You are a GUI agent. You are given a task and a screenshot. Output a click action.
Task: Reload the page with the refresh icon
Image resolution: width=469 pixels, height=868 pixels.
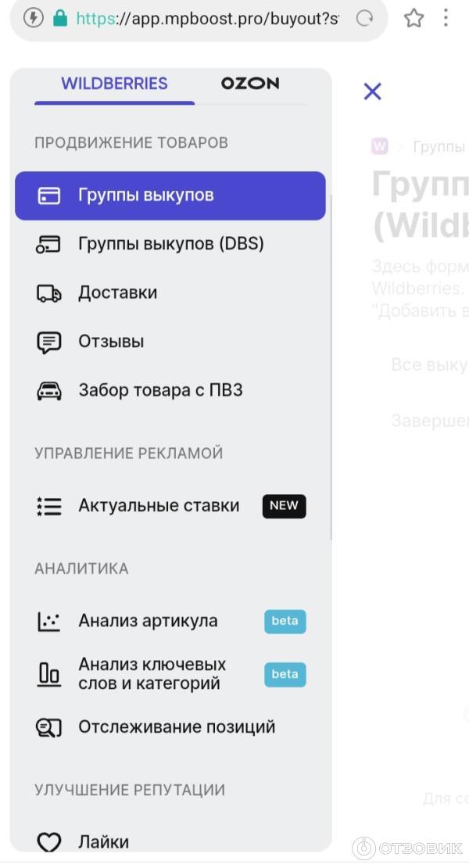coord(364,19)
